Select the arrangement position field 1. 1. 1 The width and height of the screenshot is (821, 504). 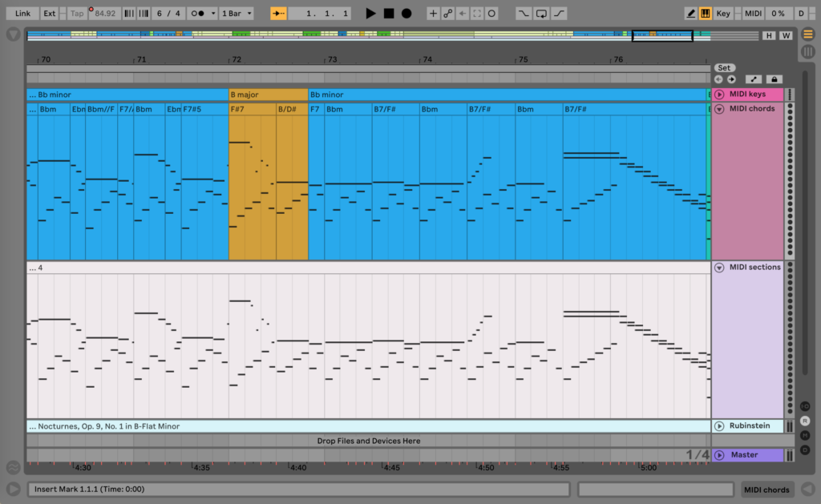click(320, 13)
